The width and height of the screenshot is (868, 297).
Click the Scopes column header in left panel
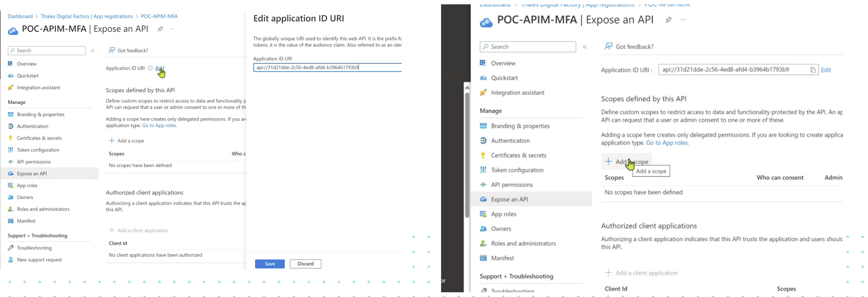[x=116, y=154]
